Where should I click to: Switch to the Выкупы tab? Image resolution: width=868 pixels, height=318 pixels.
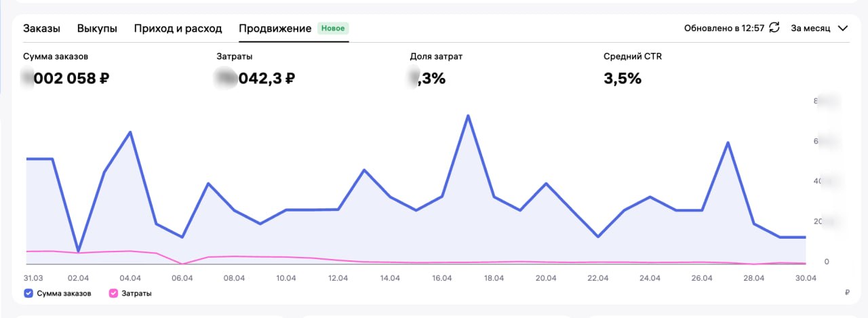tap(97, 28)
